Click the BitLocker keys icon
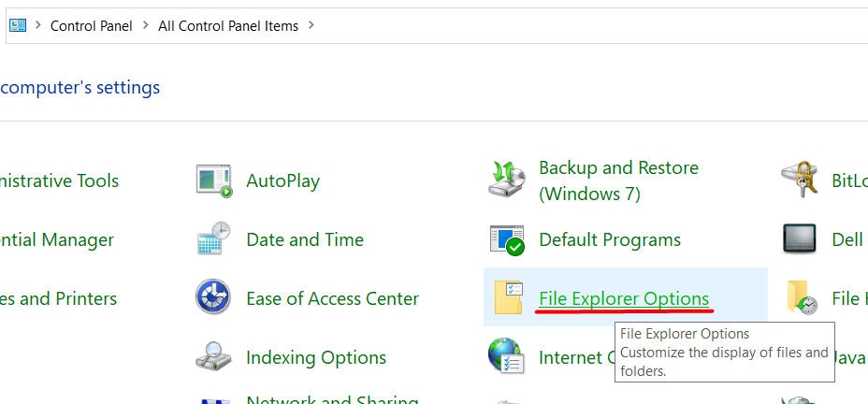Viewport: 868px width, 404px height. coord(801,180)
